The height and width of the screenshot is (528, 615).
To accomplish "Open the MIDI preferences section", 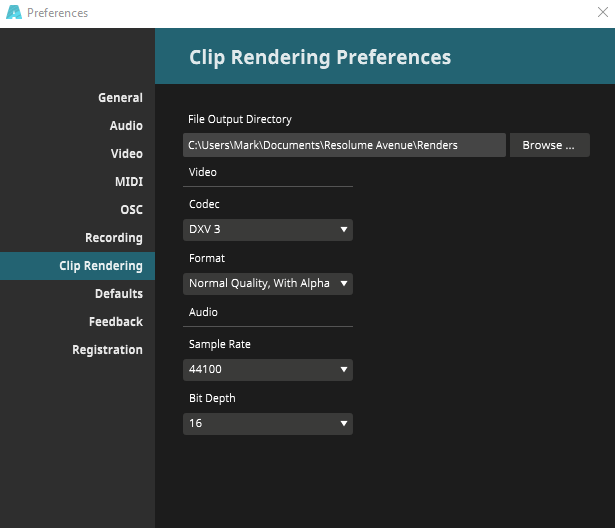I will tap(129, 182).
